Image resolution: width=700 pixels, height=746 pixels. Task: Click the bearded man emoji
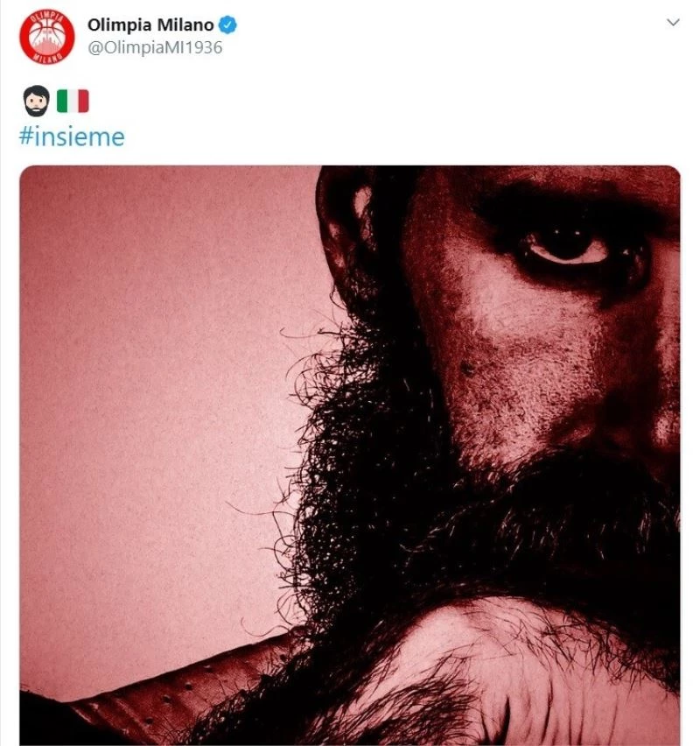click(x=36, y=102)
